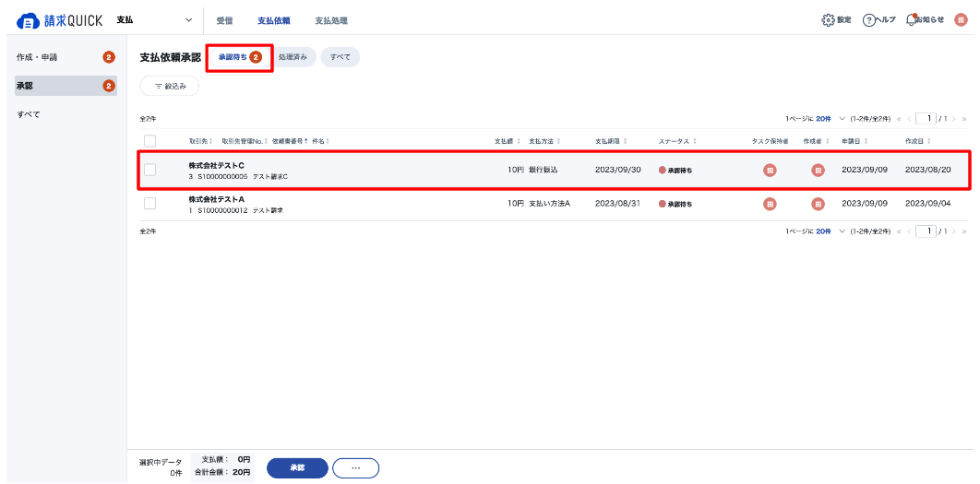This screenshot has width=980, height=484.
Task: Click the タスク保持者 avatar in the 株式会社テストA row
Action: point(770,204)
